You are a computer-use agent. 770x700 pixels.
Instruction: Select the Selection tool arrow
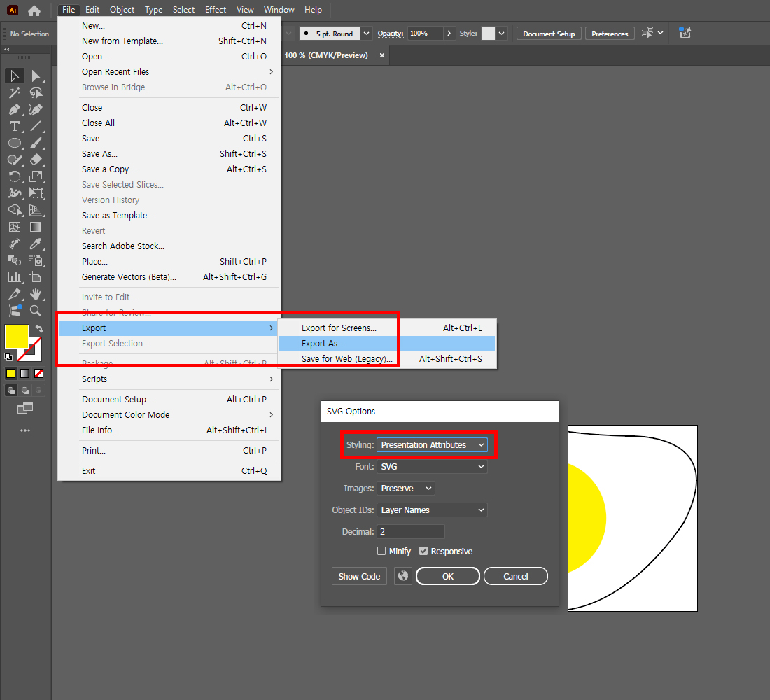pyautogui.click(x=15, y=76)
